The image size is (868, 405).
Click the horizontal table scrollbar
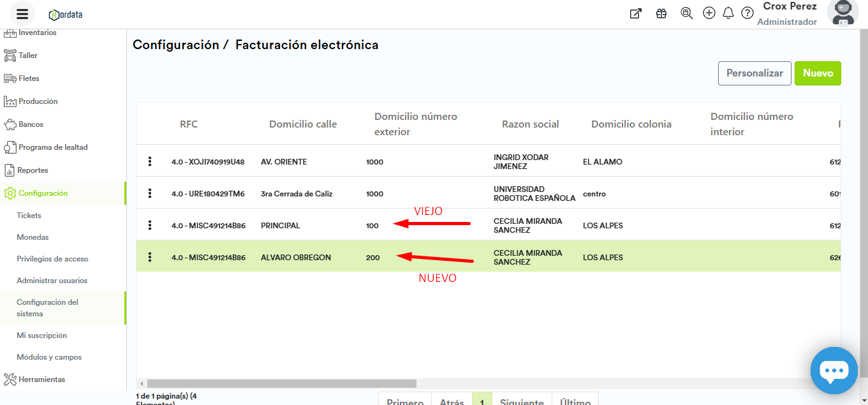[x=281, y=384]
